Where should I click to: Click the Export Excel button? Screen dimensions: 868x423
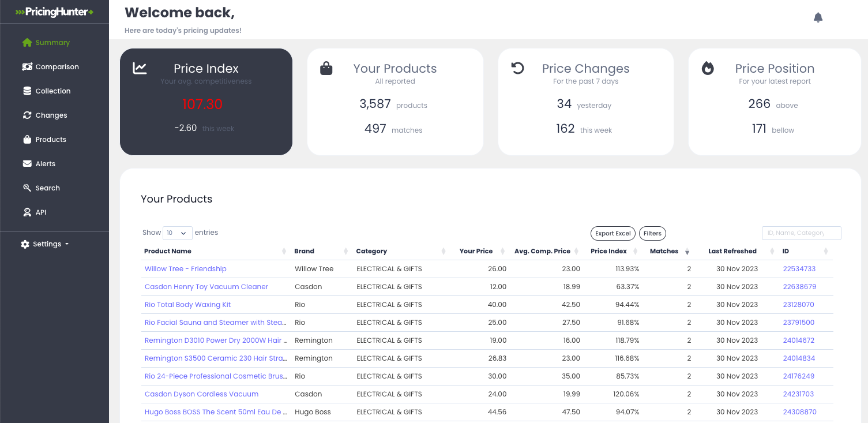pos(613,233)
